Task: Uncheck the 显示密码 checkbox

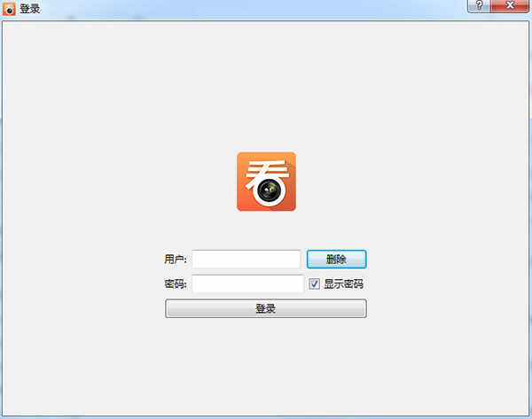Action: pyautogui.click(x=314, y=284)
